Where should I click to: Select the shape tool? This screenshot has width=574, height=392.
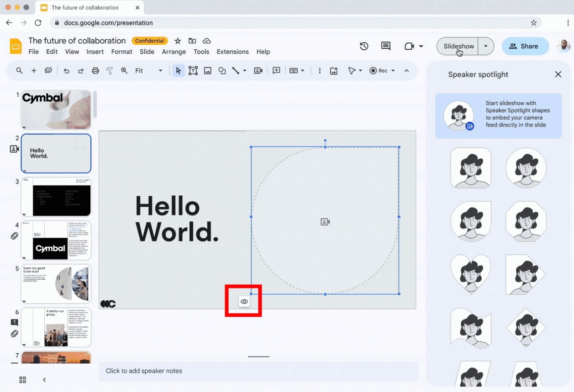click(222, 71)
